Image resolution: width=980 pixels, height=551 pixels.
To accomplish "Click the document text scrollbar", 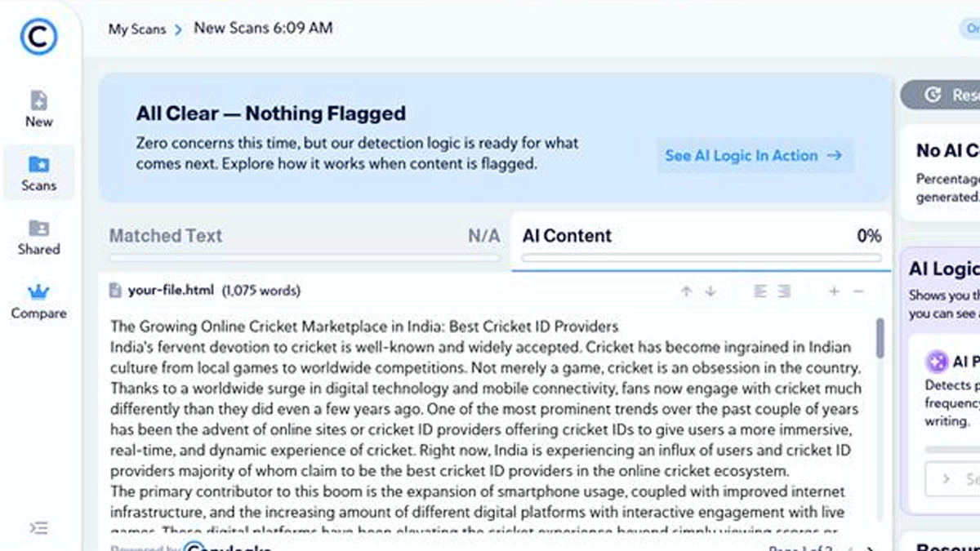I will click(880, 339).
